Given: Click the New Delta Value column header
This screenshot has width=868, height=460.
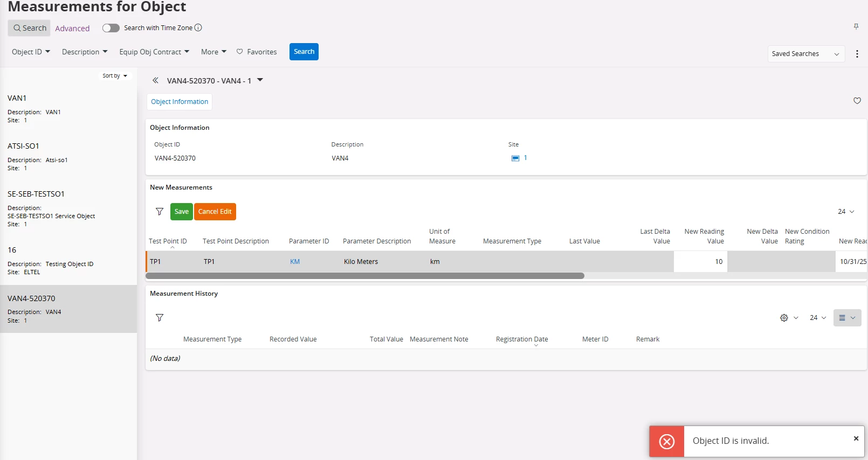Looking at the screenshot, I should click(x=762, y=236).
